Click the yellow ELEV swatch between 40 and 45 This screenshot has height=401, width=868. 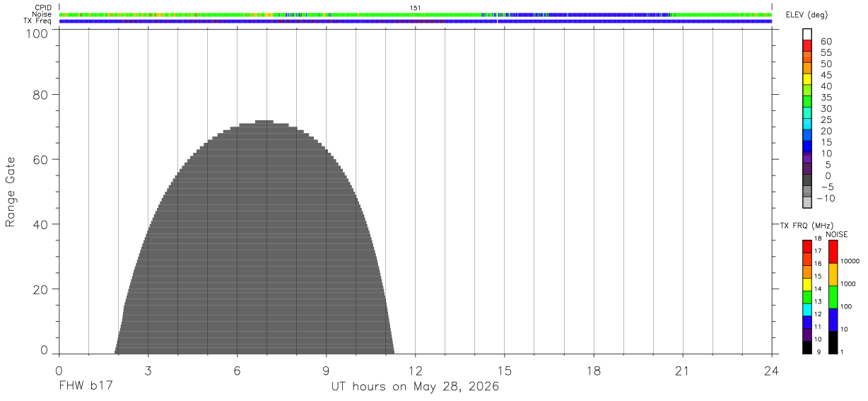(x=807, y=79)
